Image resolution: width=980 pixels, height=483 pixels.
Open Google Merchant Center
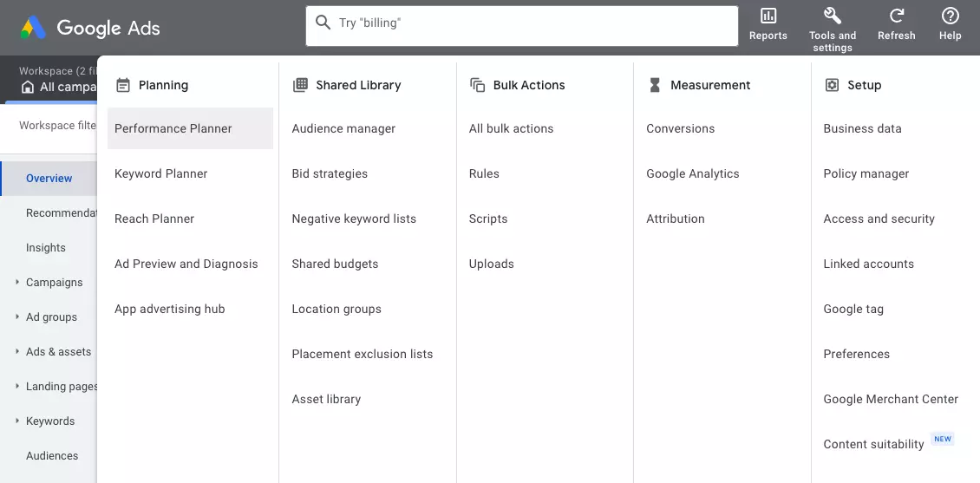[x=891, y=399]
